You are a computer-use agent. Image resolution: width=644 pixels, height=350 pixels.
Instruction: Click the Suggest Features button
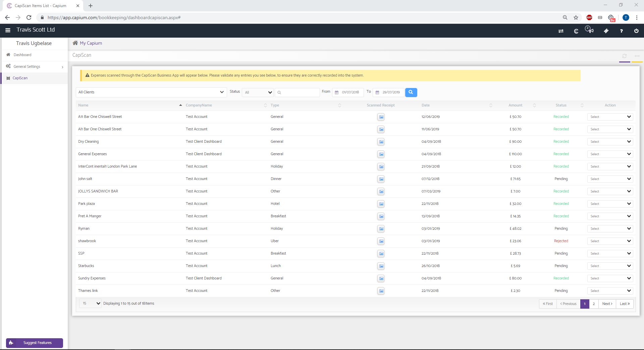35,343
